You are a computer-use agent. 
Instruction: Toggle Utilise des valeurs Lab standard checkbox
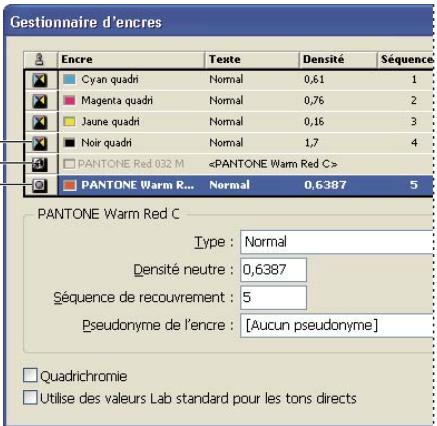click(30, 397)
